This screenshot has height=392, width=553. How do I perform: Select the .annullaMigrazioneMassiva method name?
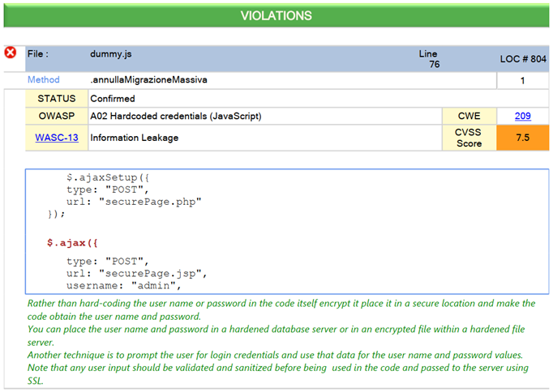(x=148, y=79)
